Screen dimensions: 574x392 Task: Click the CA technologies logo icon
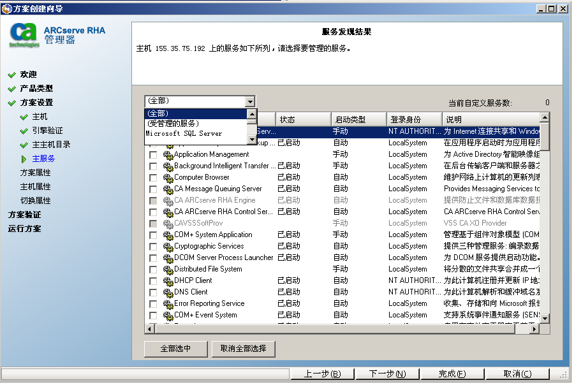pos(24,34)
